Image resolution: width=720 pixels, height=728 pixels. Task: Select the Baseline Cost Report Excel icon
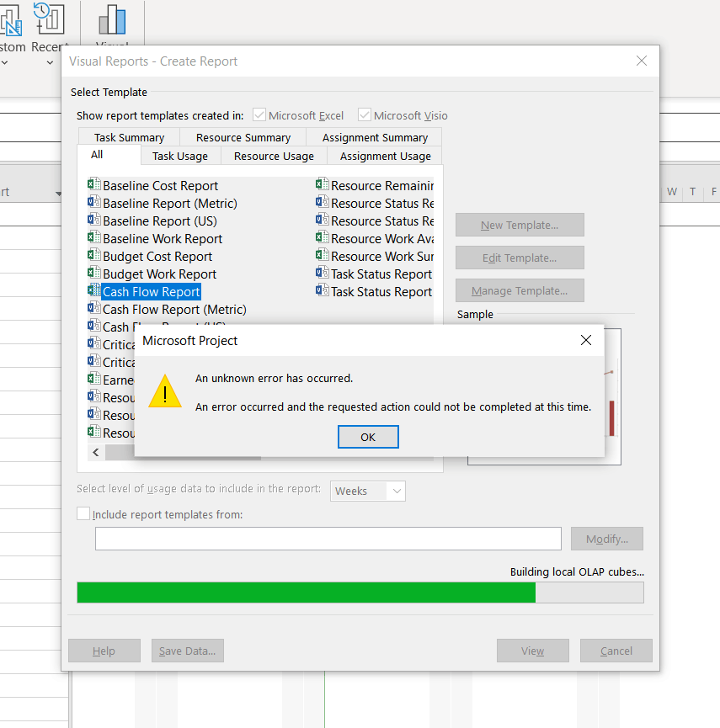click(x=94, y=184)
